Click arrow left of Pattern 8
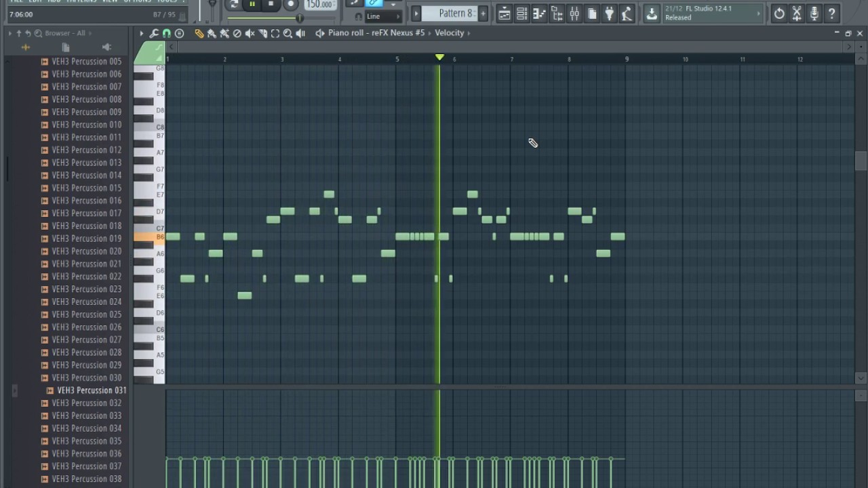This screenshot has height=488, width=868. tap(416, 14)
